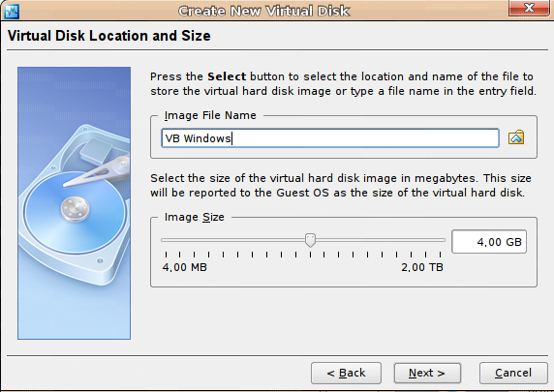554x392 pixels.
Task: Select the 4,00 GB size entry field
Action: click(489, 242)
